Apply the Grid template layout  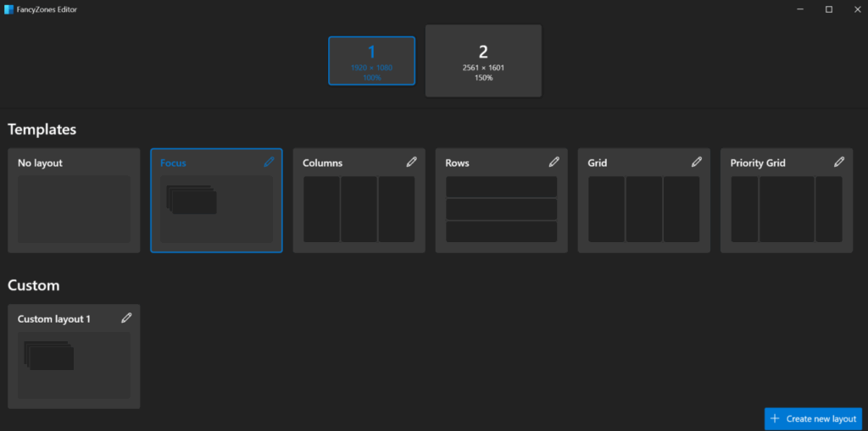pos(644,201)
